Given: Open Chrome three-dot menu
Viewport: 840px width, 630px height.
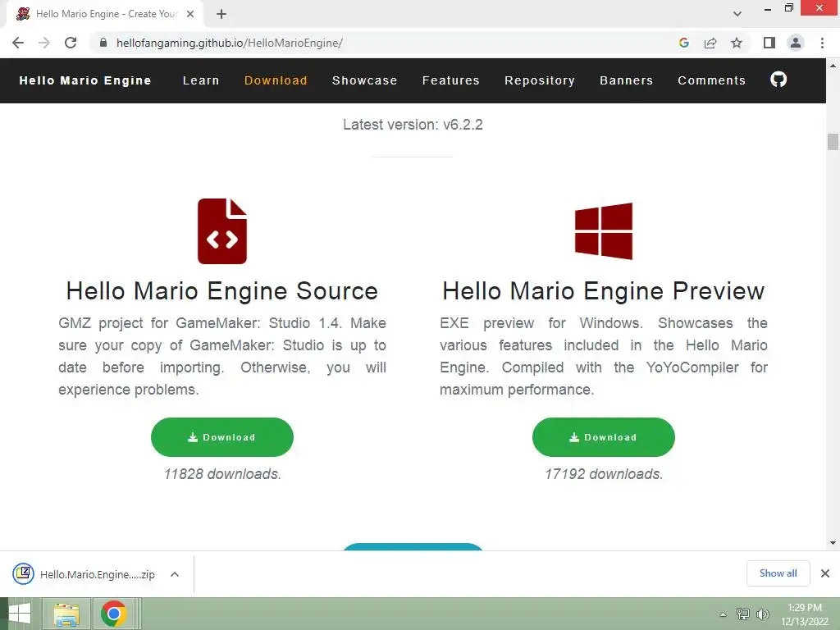Looking at the screenshot, I should pos(822,43).
